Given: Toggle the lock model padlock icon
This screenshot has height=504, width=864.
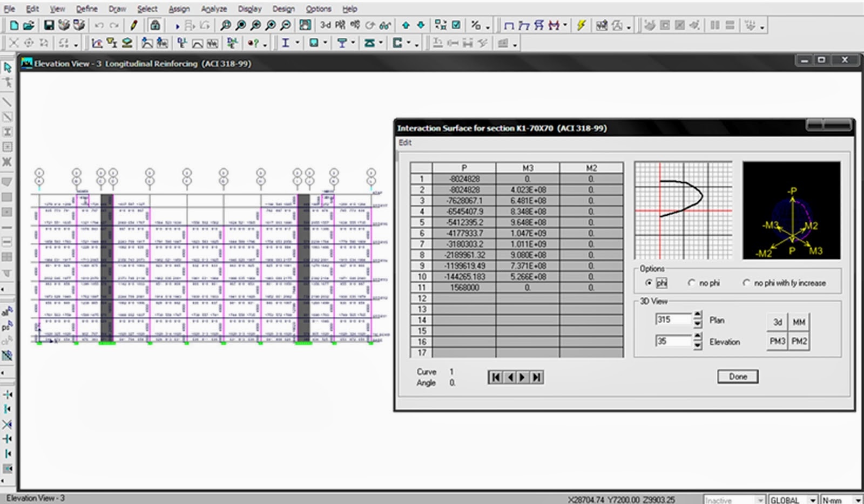Looking at the screenshot, I should (155, 25).
